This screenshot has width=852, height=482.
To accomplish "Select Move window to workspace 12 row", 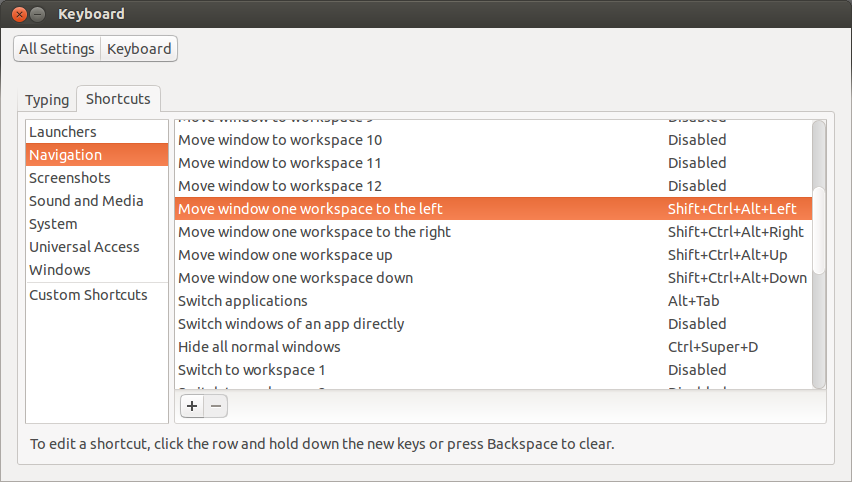I will tap(493, 186).
